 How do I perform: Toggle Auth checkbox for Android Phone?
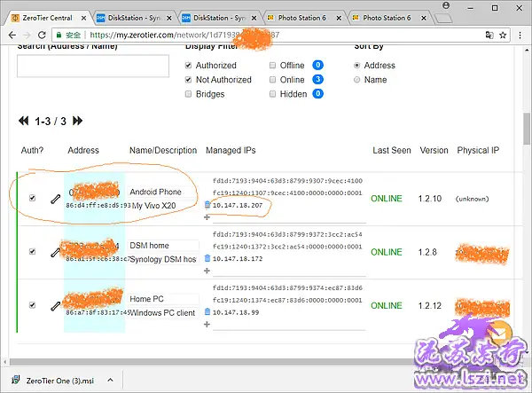click(x=32, y=198)
